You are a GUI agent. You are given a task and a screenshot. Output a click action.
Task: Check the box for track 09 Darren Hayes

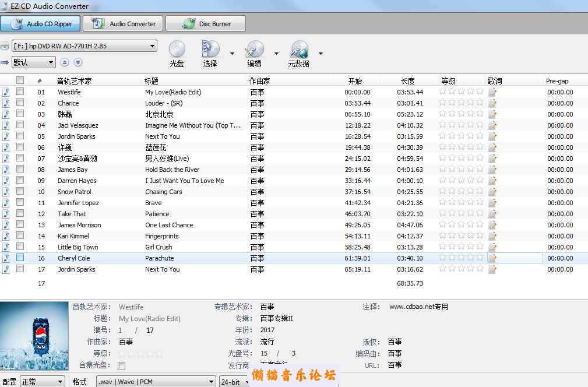(20, 180)
